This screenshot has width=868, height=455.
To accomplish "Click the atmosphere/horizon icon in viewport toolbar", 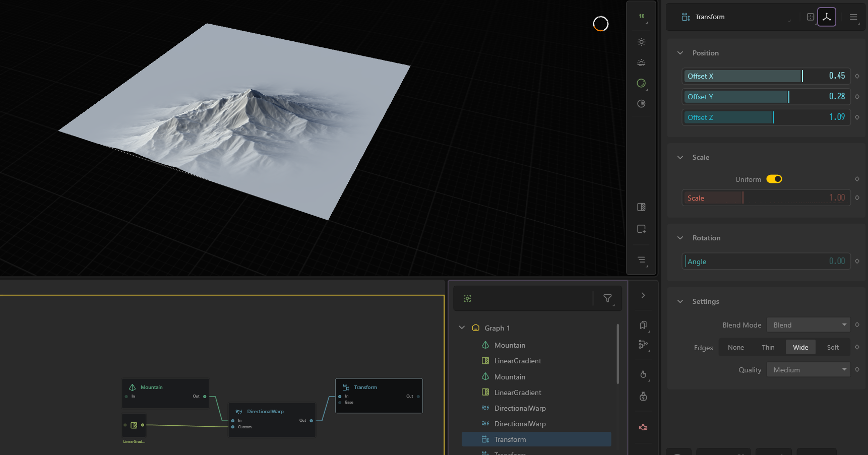I will click(x=641, y=62).
